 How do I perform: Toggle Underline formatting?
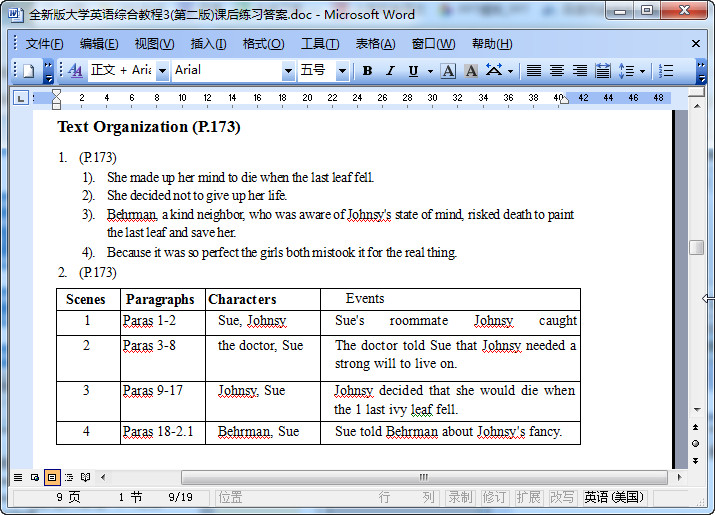pyautogui.click(x=413, y=71)
